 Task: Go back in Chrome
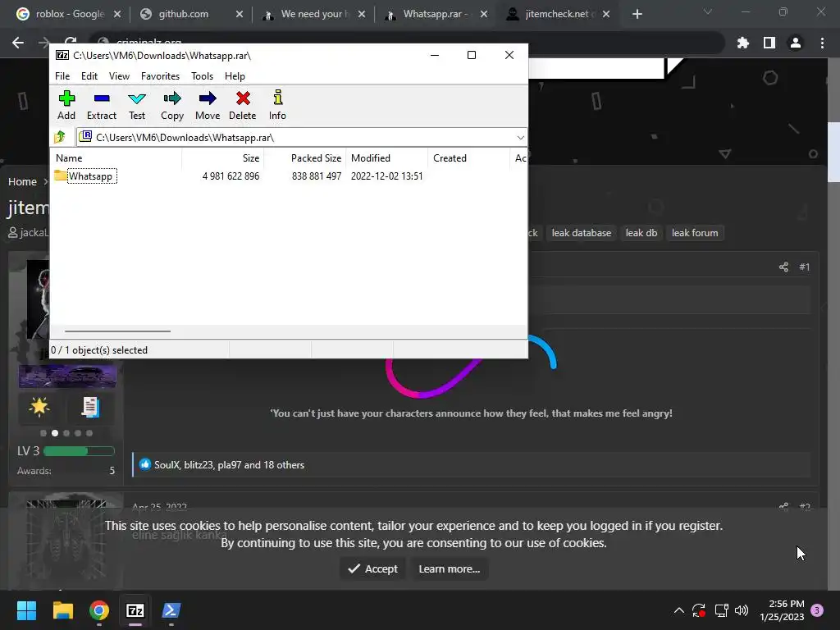(x=18, y=43)
